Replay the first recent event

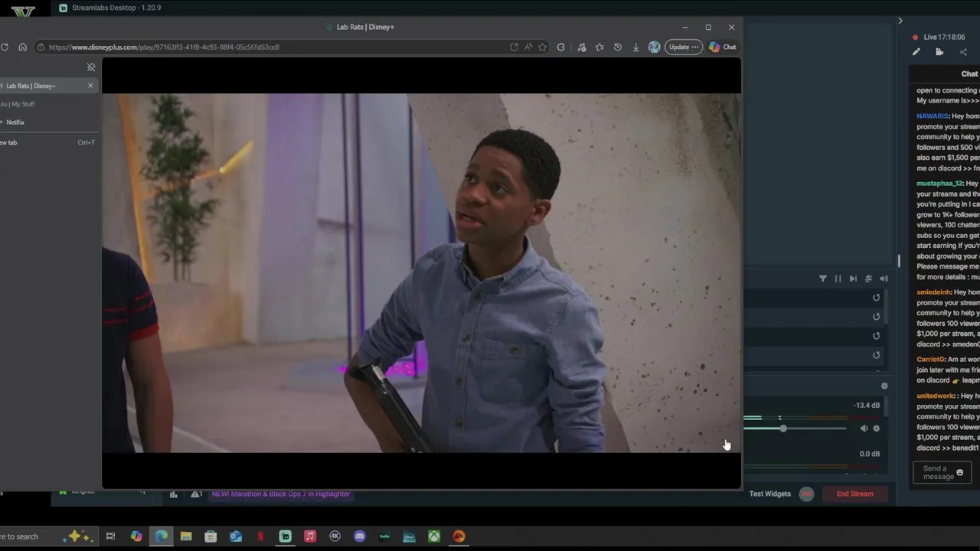877,298
